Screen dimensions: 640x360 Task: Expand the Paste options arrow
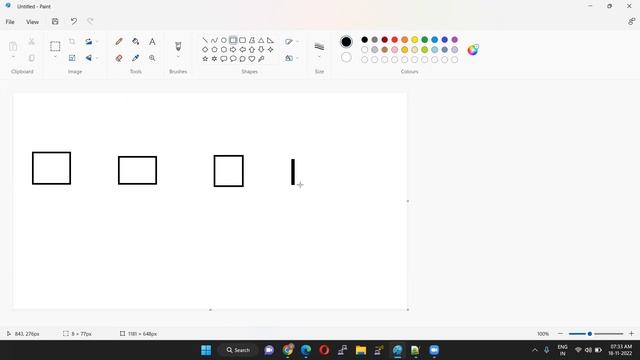pyautogui.click(x=13, y=57)
